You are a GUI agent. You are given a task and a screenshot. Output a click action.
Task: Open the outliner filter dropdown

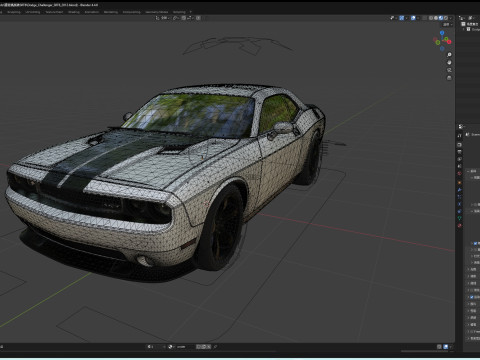pos(471,18)
